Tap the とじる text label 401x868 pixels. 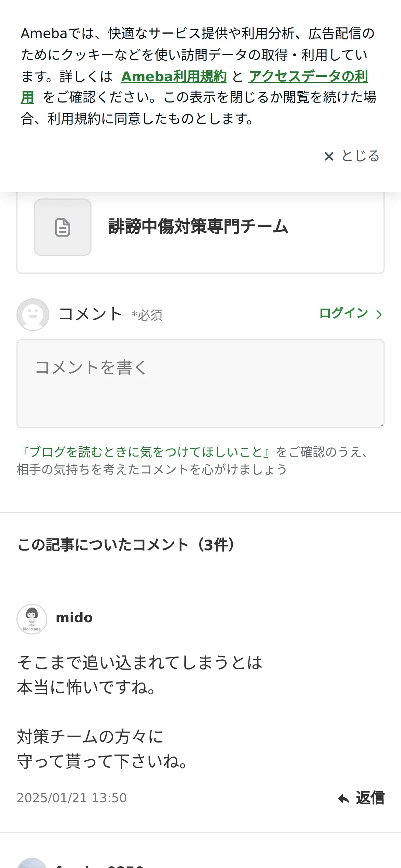click(x=361, y=156)
